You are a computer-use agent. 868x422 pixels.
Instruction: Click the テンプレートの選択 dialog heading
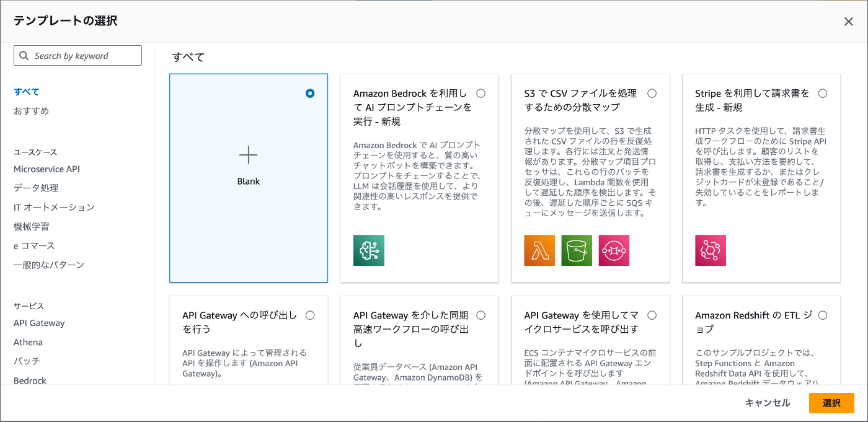click(x=65, y=21)
